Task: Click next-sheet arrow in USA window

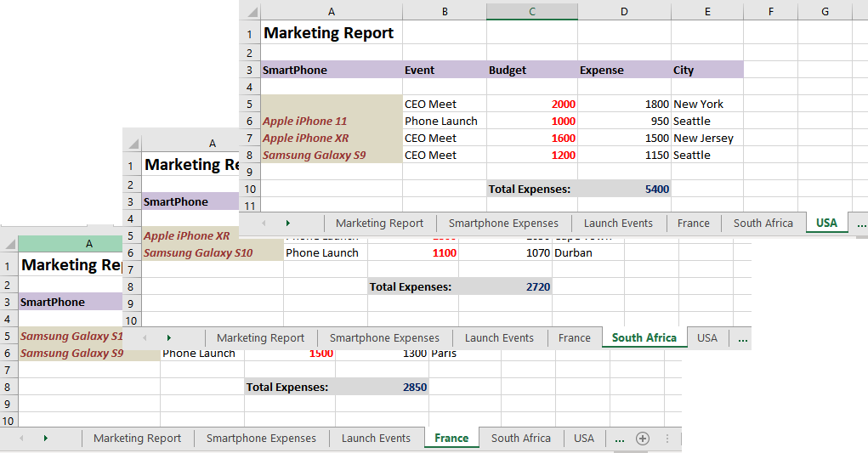Action: pyautogui.click(x=288, y=223)
